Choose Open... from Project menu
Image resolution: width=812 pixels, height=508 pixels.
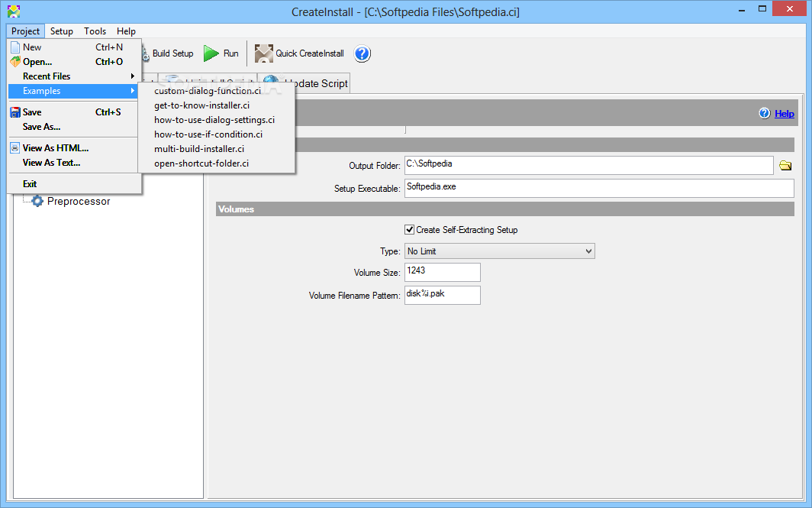(73, 62)
